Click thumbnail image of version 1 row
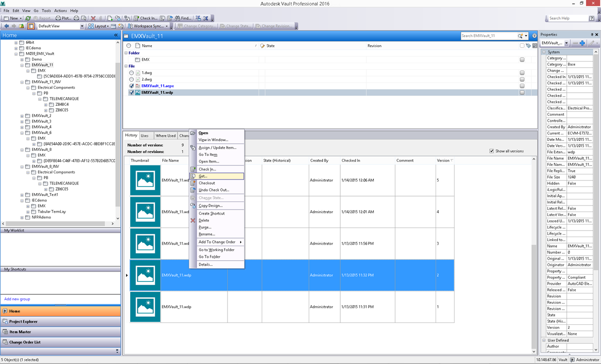Viewport: 601px width, 364px height. tap(145, 307)
